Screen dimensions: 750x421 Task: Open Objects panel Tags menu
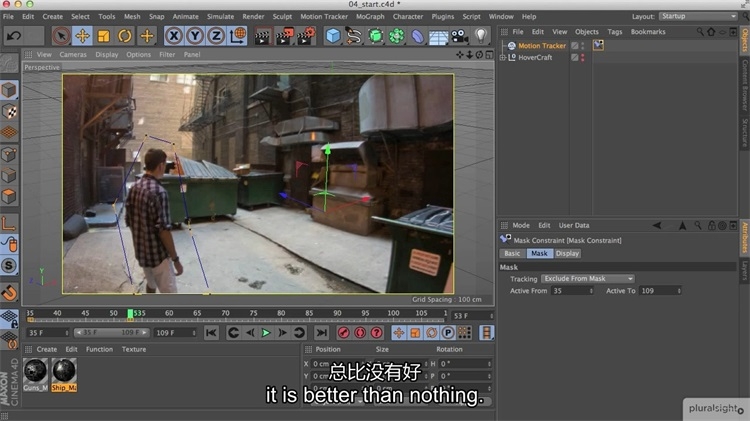615,32
